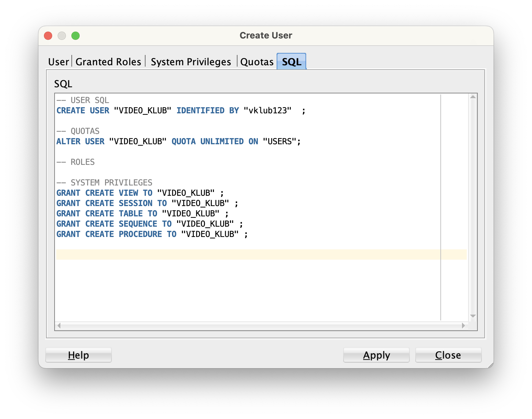Click on the ALTER USER quota line
This screenshot has width=532, height=419.
(178, 141)
